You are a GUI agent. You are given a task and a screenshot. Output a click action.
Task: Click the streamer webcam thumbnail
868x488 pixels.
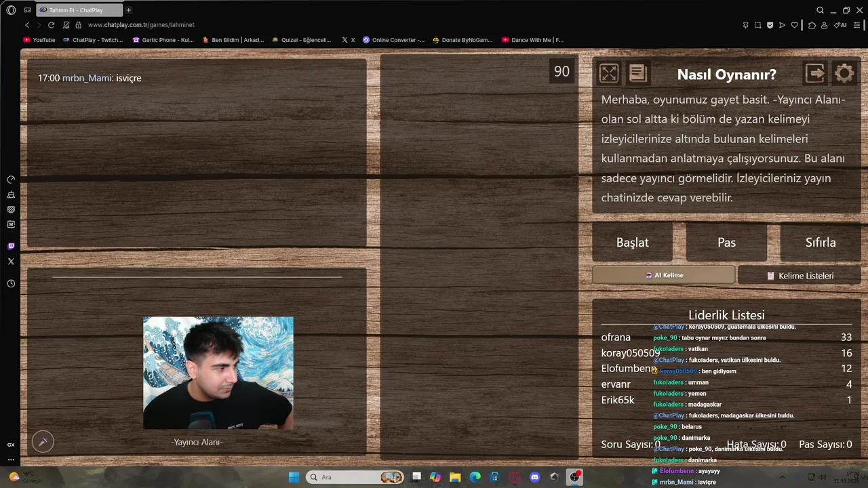(x=218, y=373)
